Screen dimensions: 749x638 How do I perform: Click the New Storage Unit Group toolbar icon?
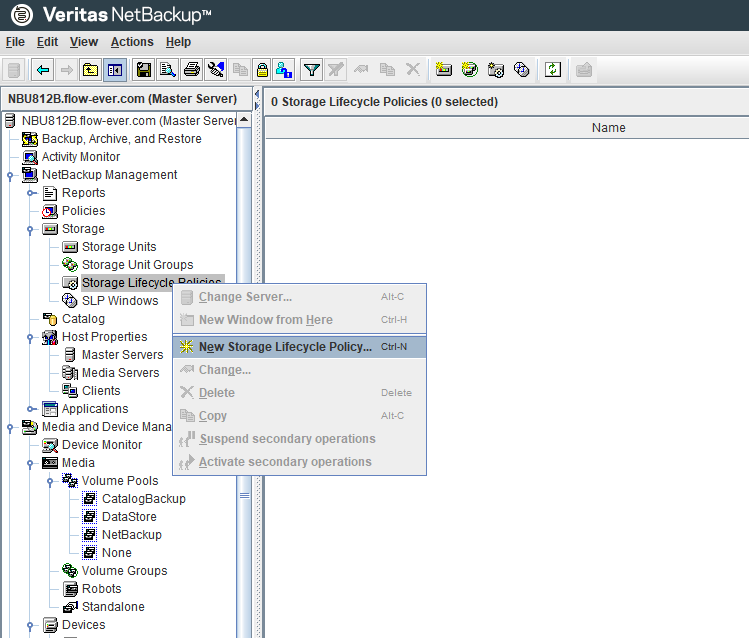click(470, 70)
